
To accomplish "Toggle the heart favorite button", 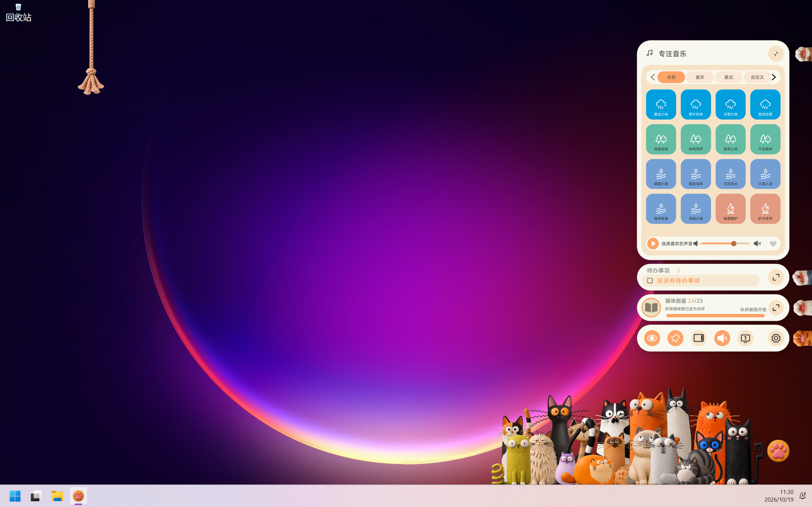I will pyautogui.click(x=773, y=244).
